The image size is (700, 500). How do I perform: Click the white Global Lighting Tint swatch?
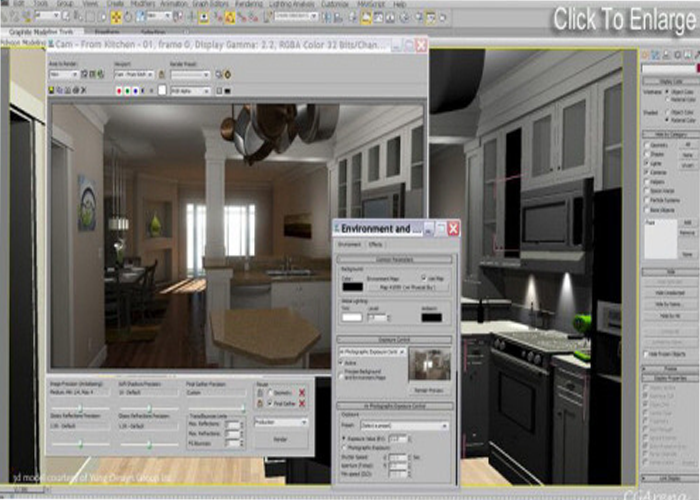(x=352, y=317)
